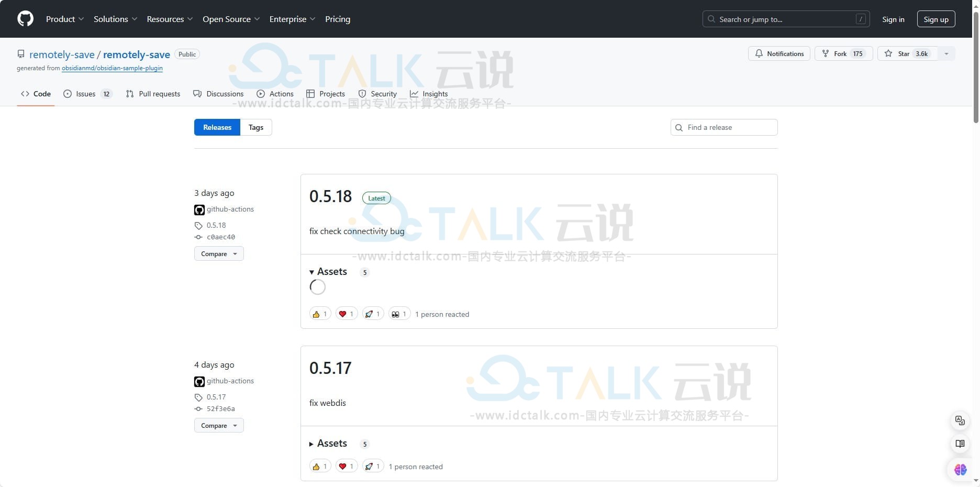This screenshot has width=980, height=487.
Task: Click the Notifications bell button
Action: click(779, 53)
